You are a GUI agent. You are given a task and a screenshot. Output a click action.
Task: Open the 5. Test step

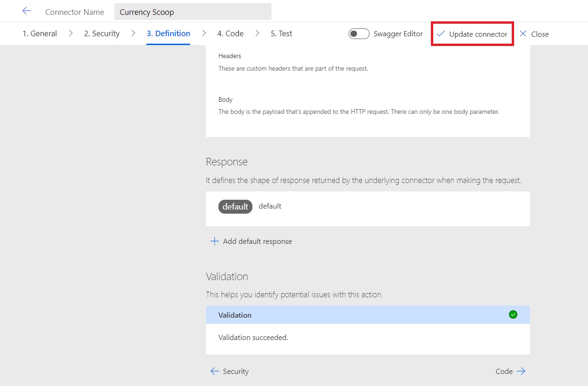(x=281, y=33)
